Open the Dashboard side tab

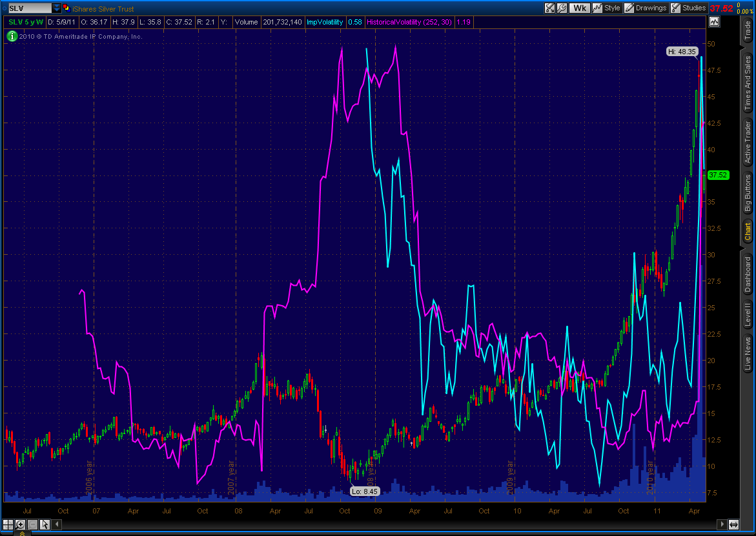click(748, 274)
